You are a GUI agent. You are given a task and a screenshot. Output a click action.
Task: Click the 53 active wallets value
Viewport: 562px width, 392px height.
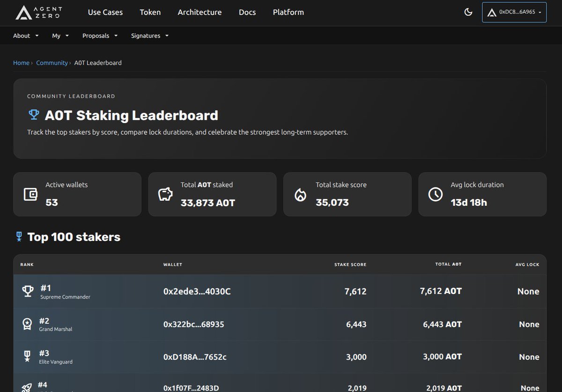pos(52,203)
